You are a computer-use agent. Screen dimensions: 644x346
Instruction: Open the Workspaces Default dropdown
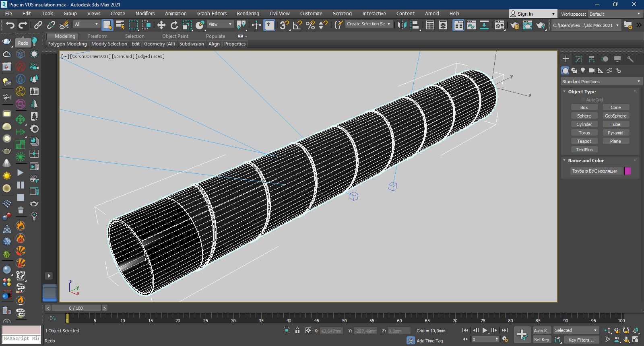tap(614, 14)
